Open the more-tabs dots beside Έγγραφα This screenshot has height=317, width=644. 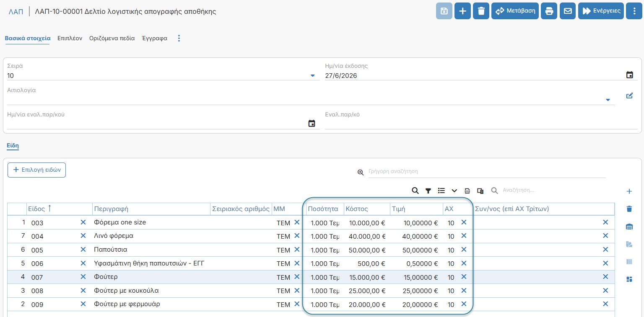coord(179,38)
